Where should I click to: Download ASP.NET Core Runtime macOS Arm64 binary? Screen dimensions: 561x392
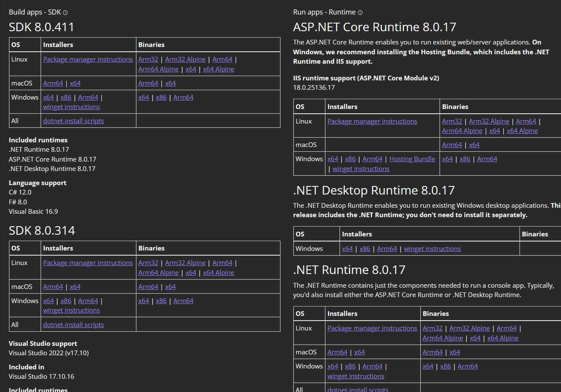coord(452,145)
